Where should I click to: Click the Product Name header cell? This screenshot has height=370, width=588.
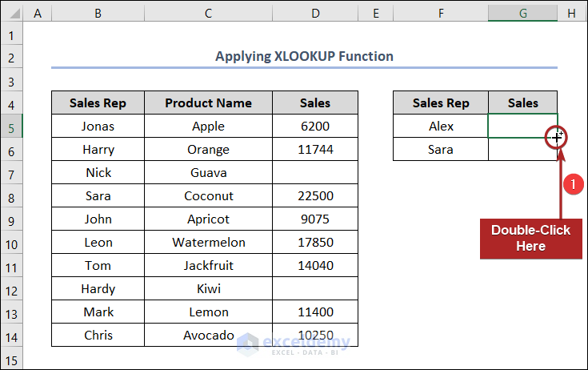(208, 103)
